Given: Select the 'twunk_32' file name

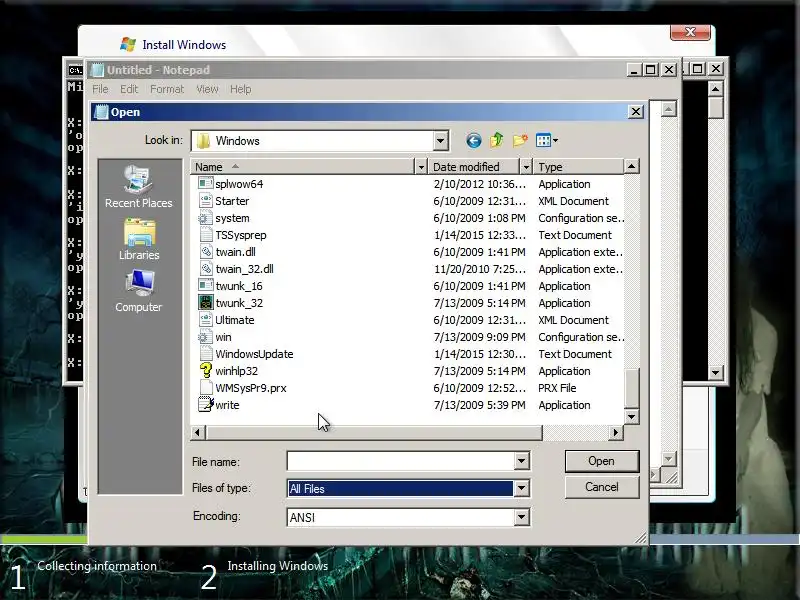Looking at the screenshot, I should click(239, 303).
